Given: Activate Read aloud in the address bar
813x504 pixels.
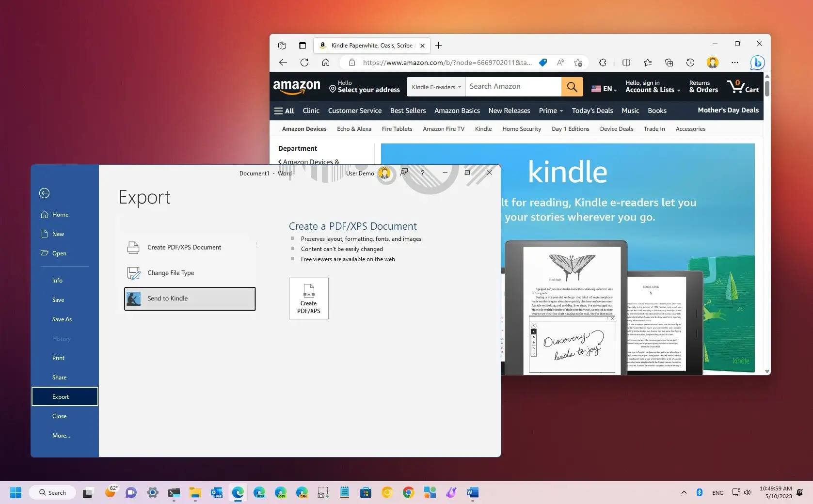Looking at the screenshot, I should (x=560, y=63).
